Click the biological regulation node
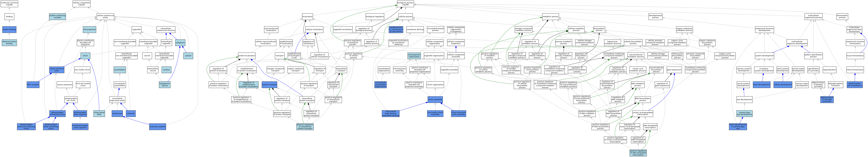The height and width of the screenshot is (157, 868). (x=375, y=16)
